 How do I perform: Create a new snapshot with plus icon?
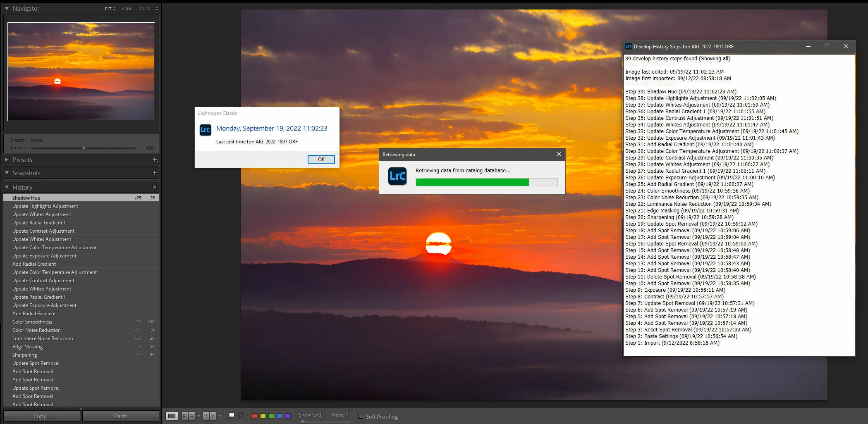(x=155, y=173)
